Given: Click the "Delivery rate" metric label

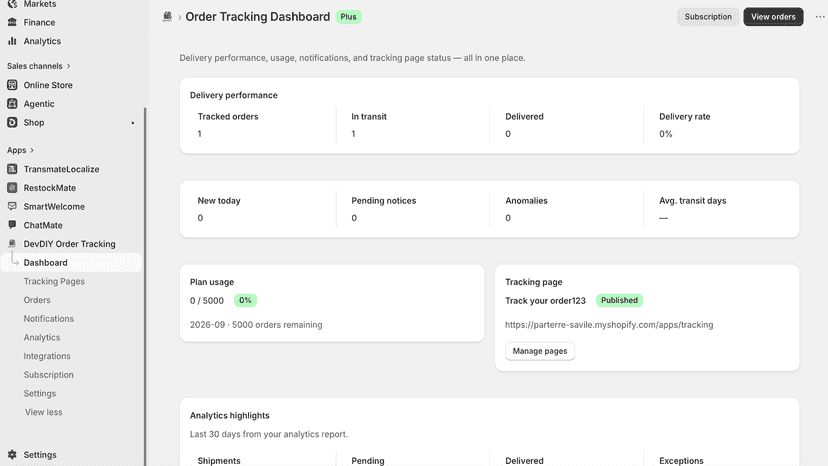Looking at the screenshot, I should click(684, 116).
